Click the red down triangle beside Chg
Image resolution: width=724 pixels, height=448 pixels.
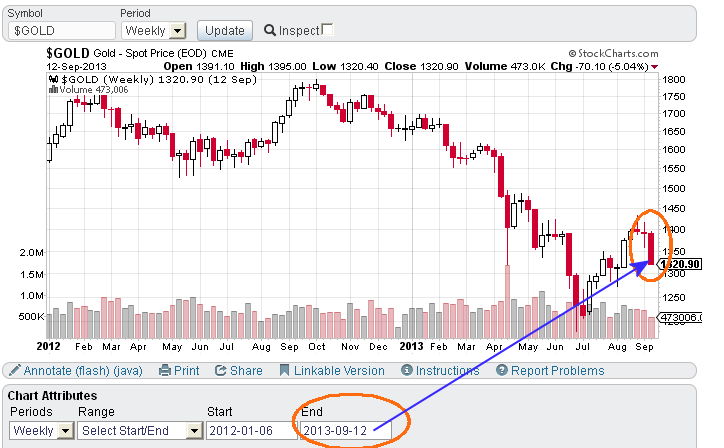(x=654, y=67)
